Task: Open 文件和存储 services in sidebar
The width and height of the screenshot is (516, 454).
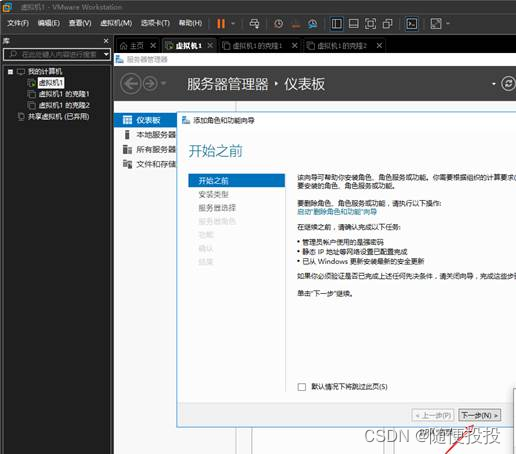Action: 145,164
